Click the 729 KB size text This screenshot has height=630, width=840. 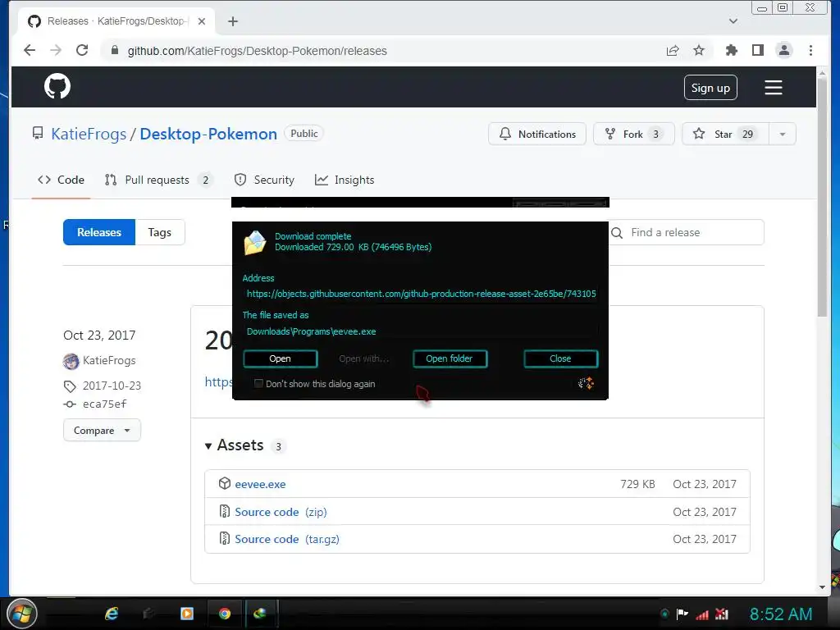[x=637, y=484]
